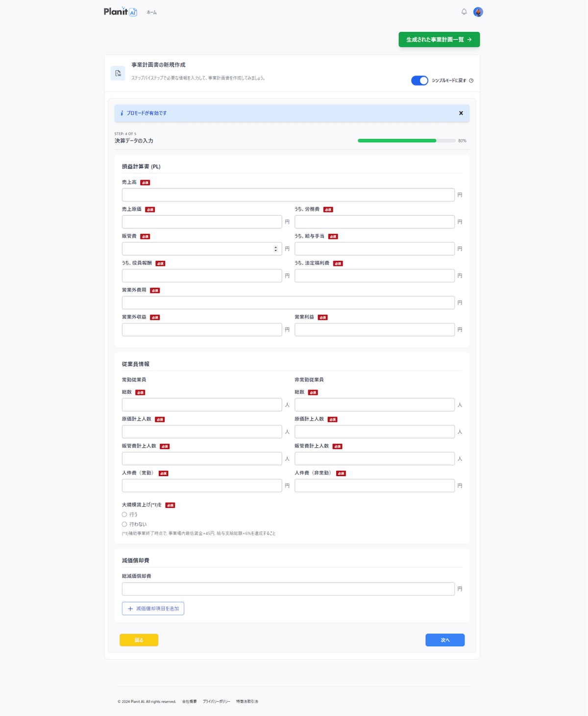Click the stepper arrows in 販管費 field
The height and width of the screenshot is (716, 588).
click(275, 249)
